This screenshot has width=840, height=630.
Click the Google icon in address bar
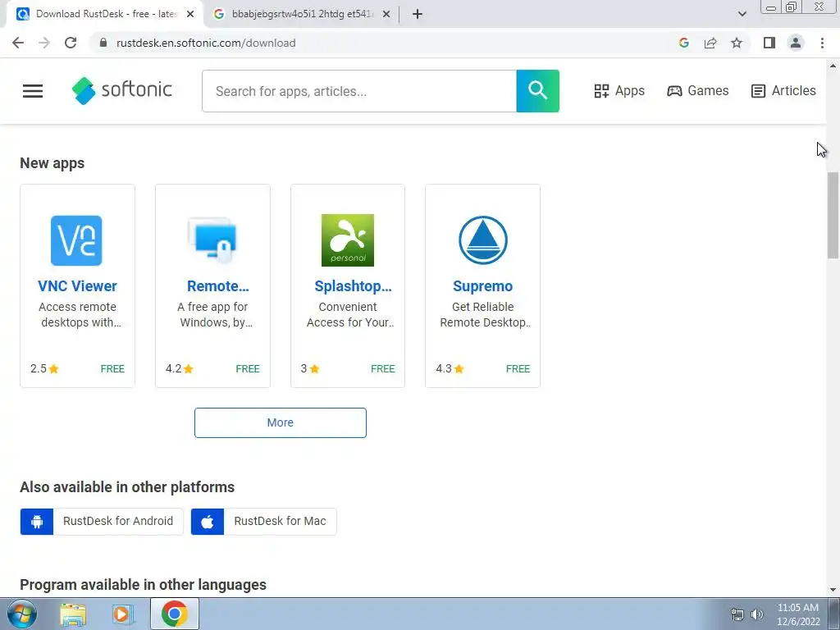(x=683, y=43)
